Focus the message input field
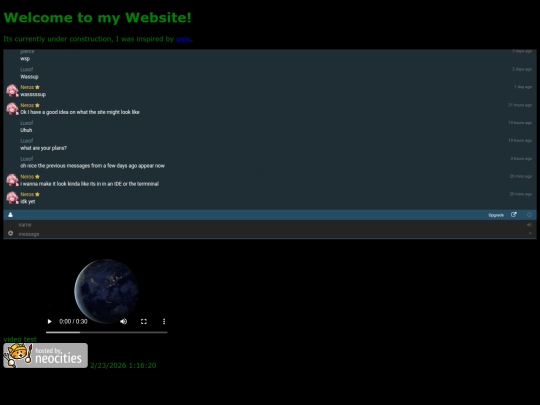 click(x=270, y=234)
